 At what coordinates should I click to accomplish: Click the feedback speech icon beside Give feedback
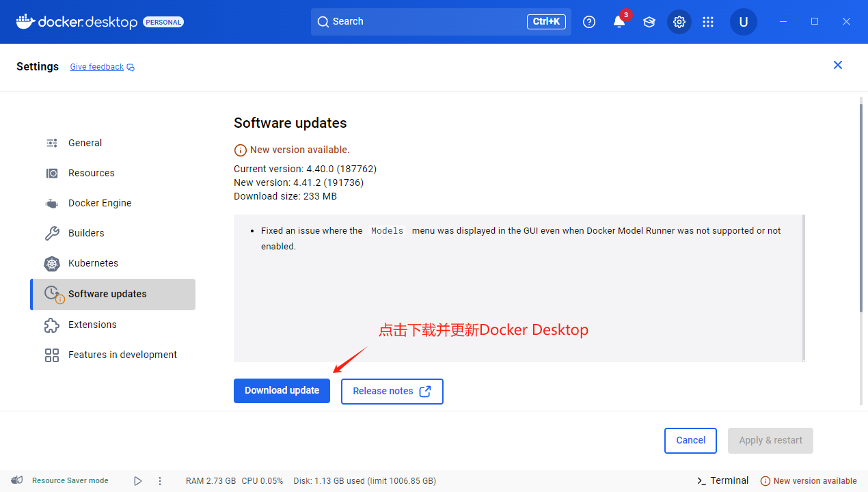pyautogui.click(x=131, y=68)
